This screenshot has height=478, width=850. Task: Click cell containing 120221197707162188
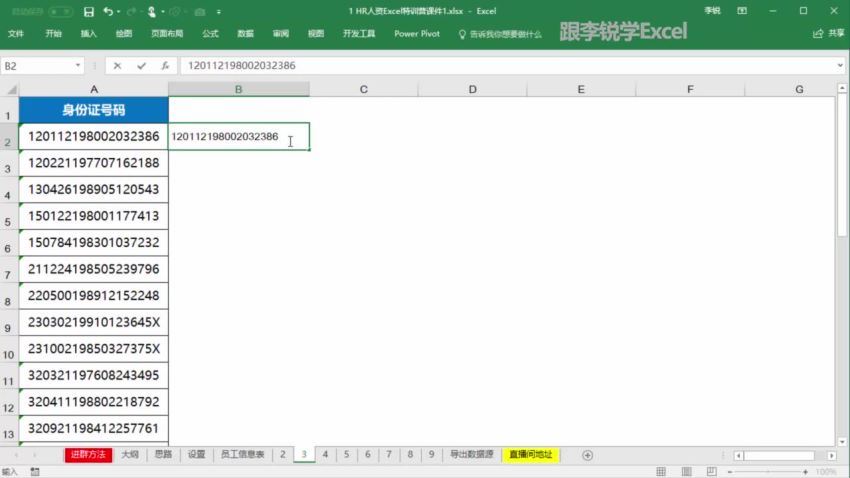point(94,163)
